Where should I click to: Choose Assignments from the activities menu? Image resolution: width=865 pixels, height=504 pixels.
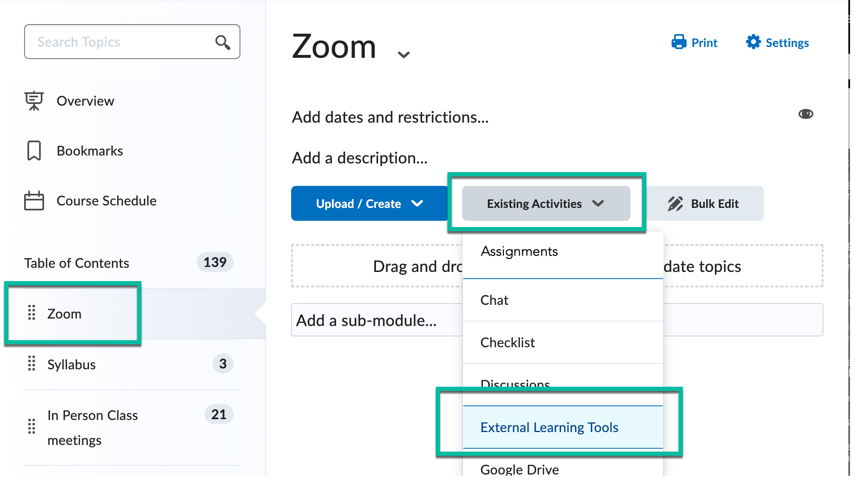[519, 251]
